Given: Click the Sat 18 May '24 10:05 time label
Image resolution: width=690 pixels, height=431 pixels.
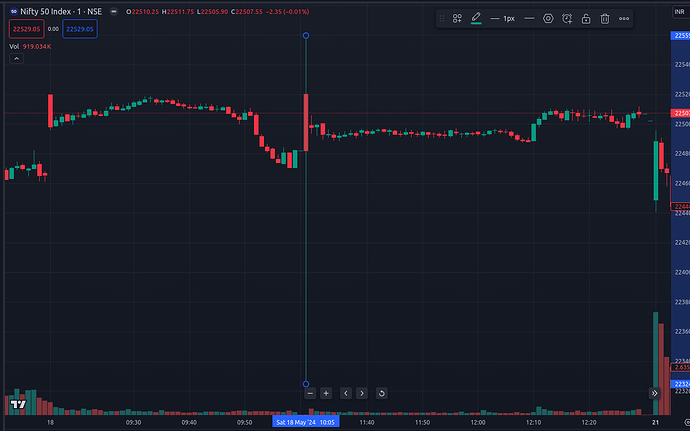Looking at the screenshot, I should click(305, 422).
